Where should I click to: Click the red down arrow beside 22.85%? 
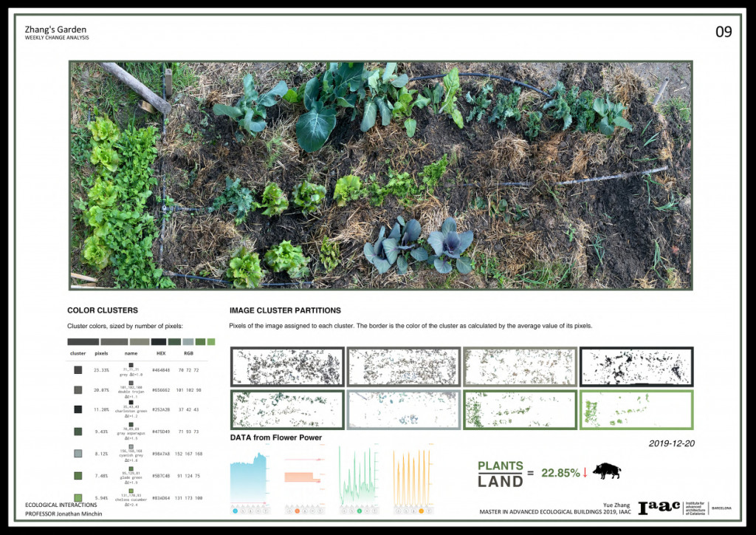click(x=585, y=473)
